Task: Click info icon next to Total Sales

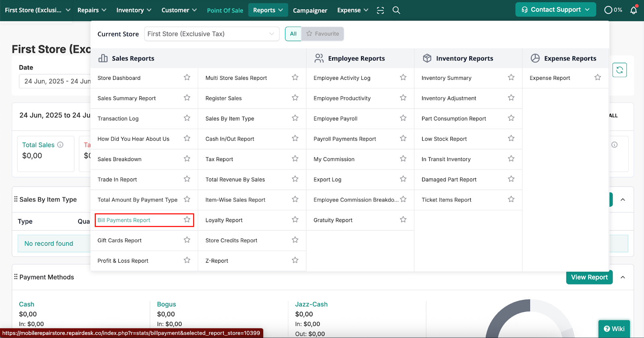Action: 60,145
